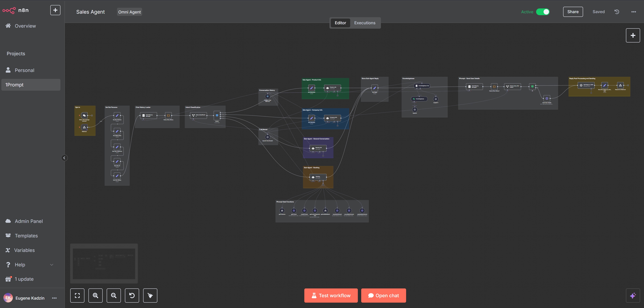Switch to the Executions tab
The width and height of the screenshot is (644, 308).
(365, 23)
